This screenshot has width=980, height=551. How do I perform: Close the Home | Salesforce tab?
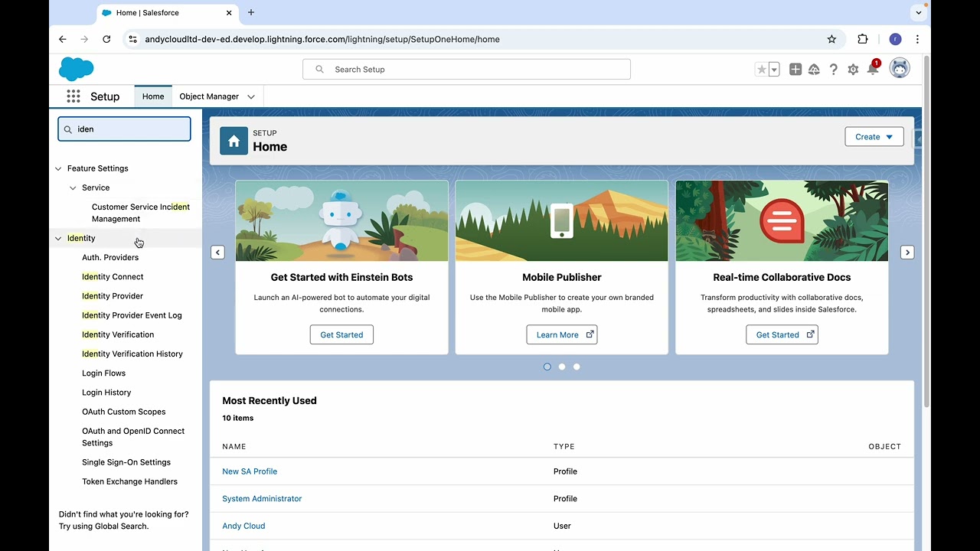[229, 12]
